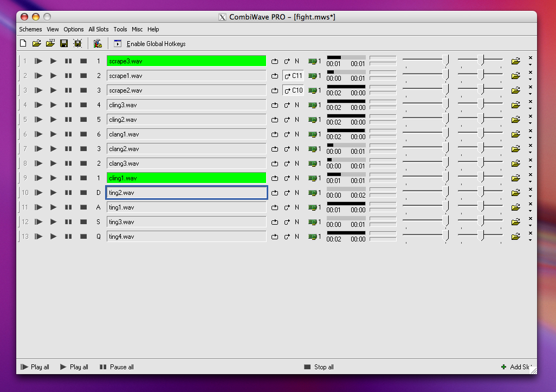
Task: Open the All Slots menu
Action: coord(98,29)
